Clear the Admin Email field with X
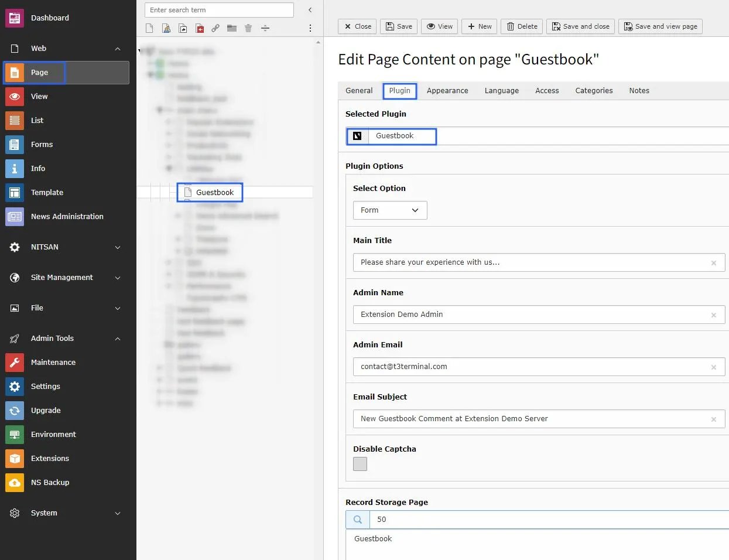Viewport: 729px width, 560px height. (x=714, y=367)
